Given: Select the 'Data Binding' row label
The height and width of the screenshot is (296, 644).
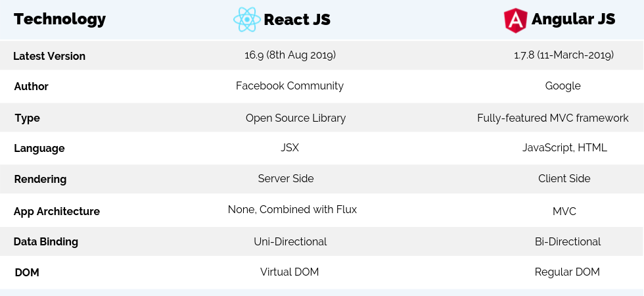Looking at the screenshot, I should [x=45, y=241].
